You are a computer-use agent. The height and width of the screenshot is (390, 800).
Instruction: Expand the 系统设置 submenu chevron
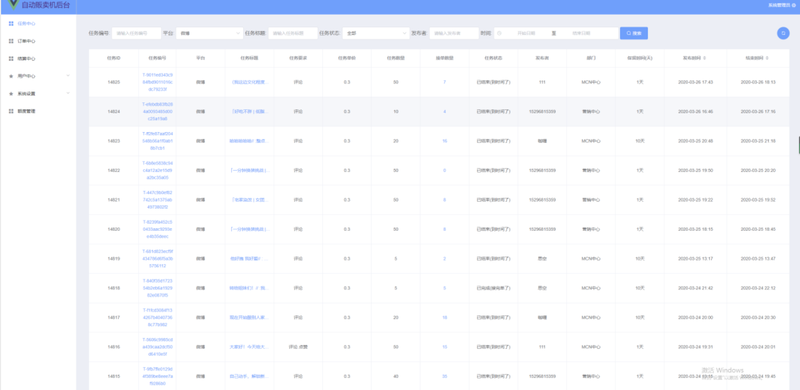click(x=68, y=93)
